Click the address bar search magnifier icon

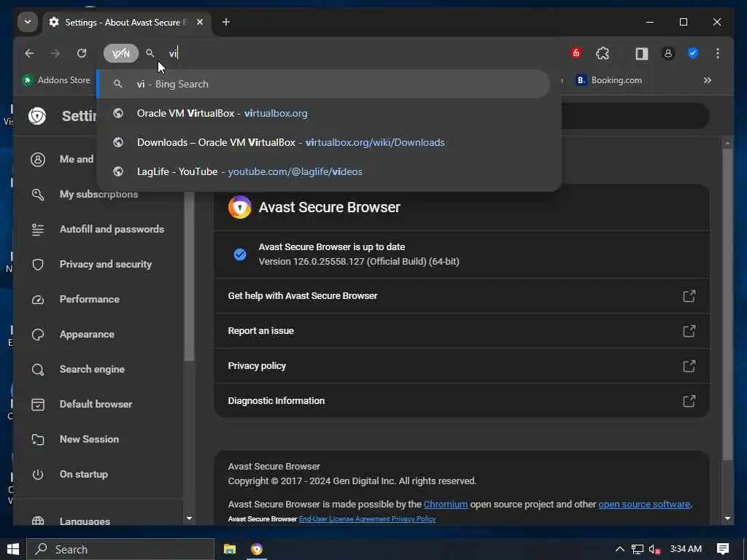(x=150, y=53)
